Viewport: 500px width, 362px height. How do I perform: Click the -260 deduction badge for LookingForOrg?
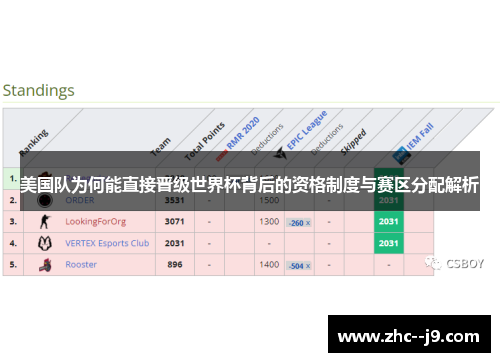299,223
